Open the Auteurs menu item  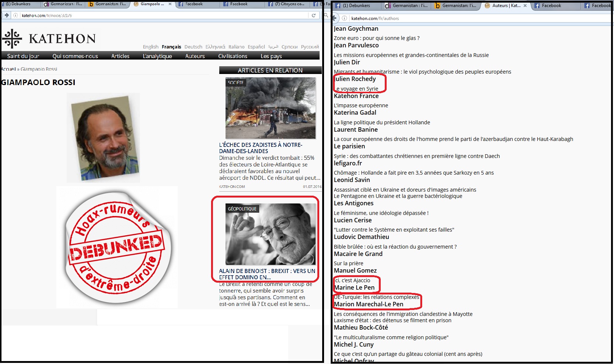coord(195,56)
